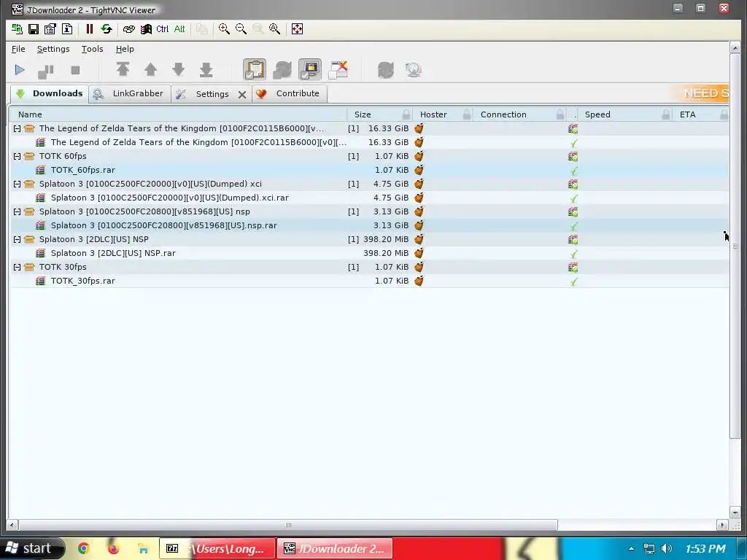747x560 pixels.
Task: Open the Help menu
Action: (125, 49)
